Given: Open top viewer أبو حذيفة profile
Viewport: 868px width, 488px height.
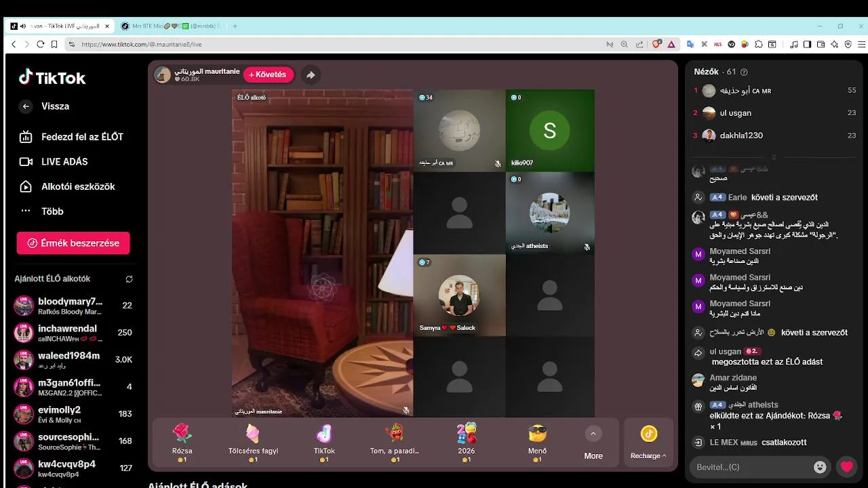Looking at the screenshot, I should (x=774, y=91).
